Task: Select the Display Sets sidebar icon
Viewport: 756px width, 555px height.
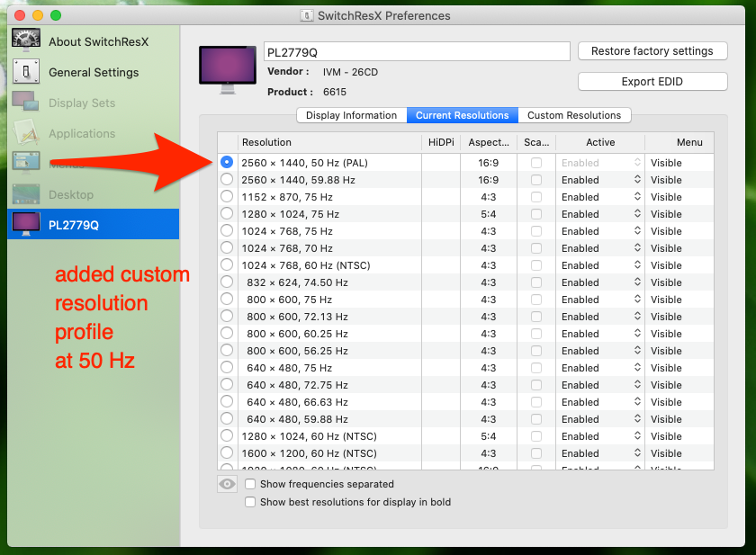Action: [x=26, y=101]
